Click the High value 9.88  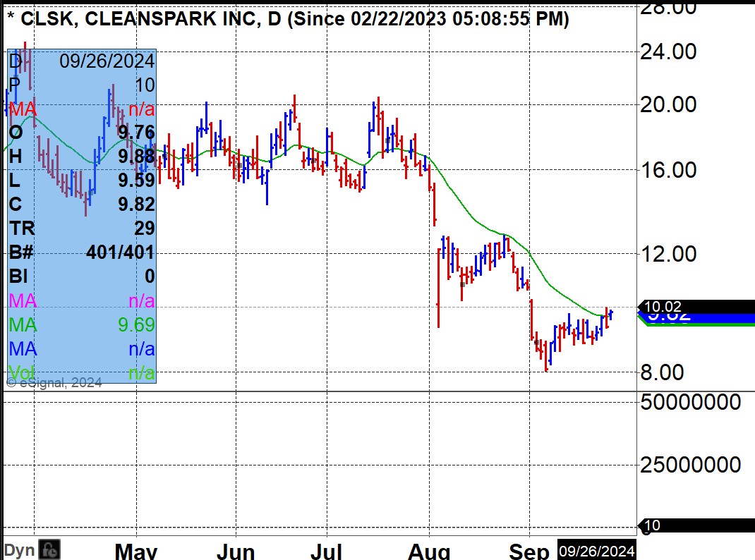click(136, 157)
